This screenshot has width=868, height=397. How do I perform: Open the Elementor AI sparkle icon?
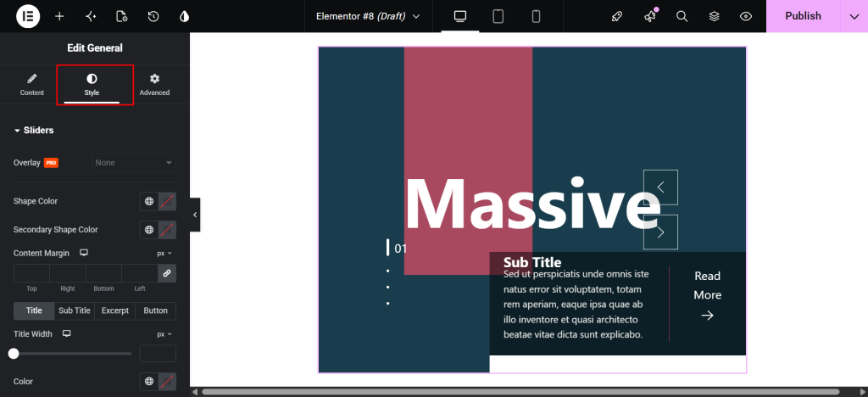tap(91, 17)
